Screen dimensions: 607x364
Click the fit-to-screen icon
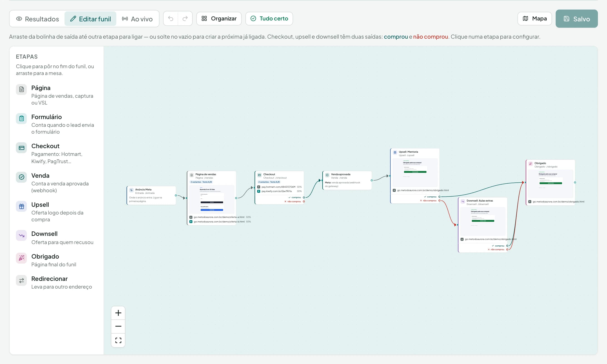pyautogui.click(x=118, y=340)
